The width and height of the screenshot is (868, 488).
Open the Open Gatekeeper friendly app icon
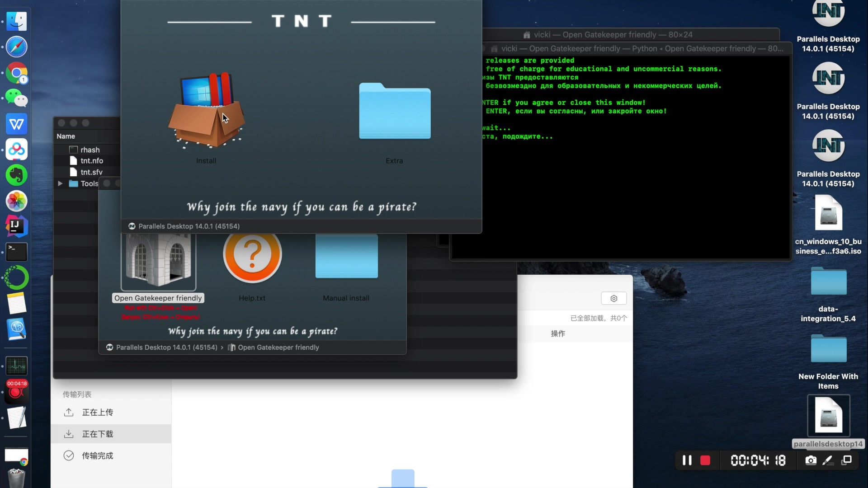pyautogui.click(x=158, y=261)
